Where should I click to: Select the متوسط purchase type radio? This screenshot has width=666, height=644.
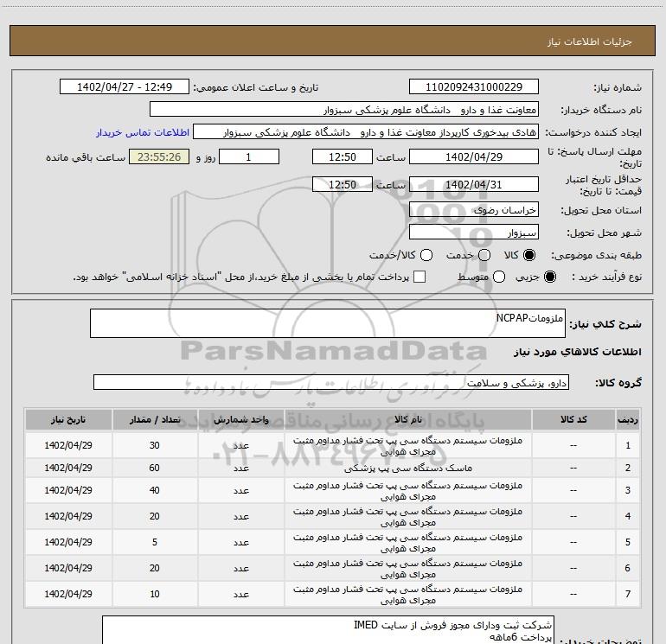(499, 277)
